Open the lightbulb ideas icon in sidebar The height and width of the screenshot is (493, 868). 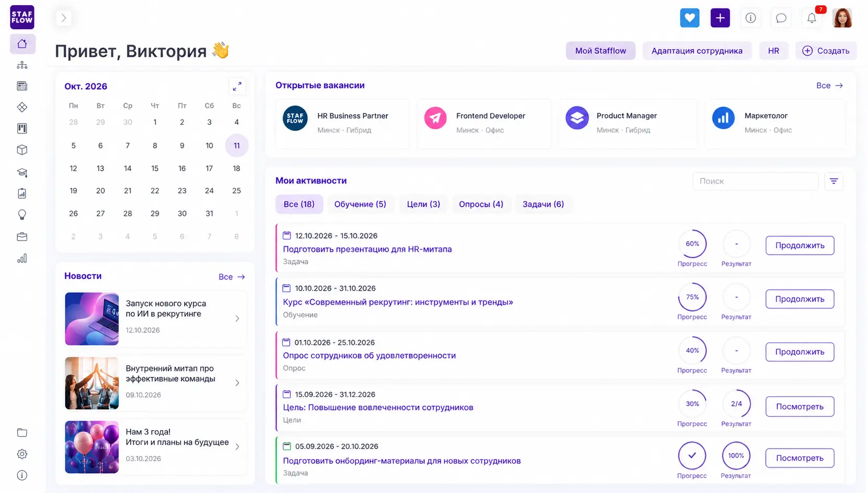tap(22, 214)
